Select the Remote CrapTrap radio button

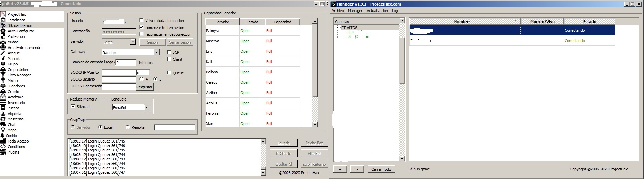point(128,127)
